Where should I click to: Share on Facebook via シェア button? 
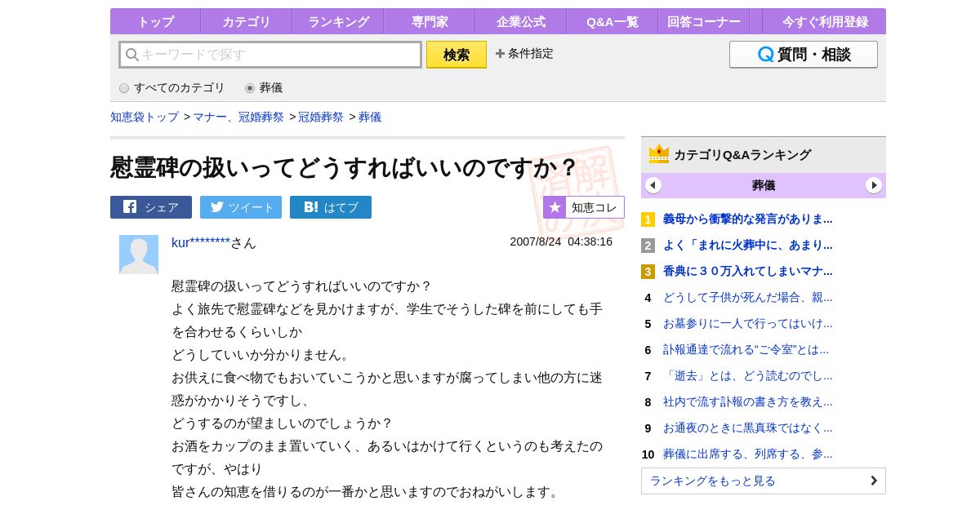pos(151,207)
